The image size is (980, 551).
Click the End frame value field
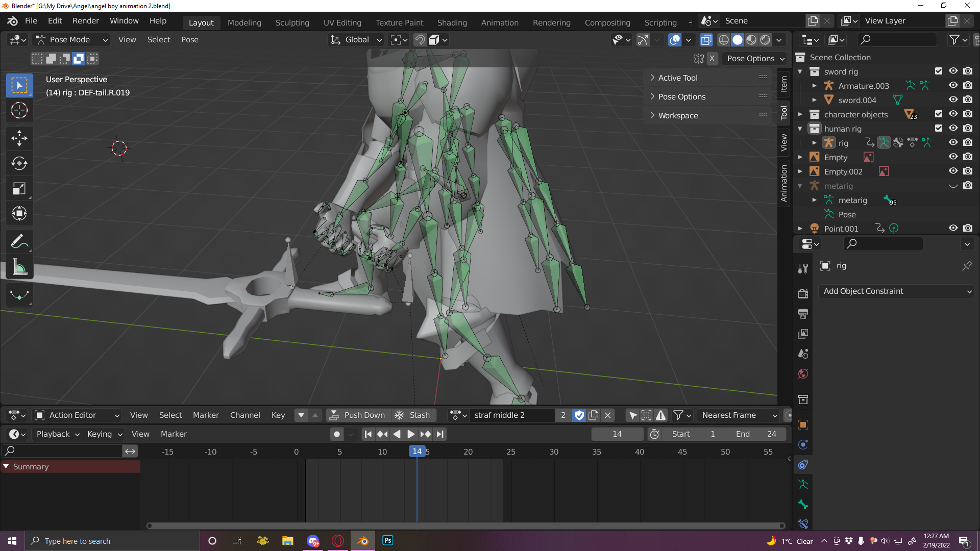coord(757,434)
